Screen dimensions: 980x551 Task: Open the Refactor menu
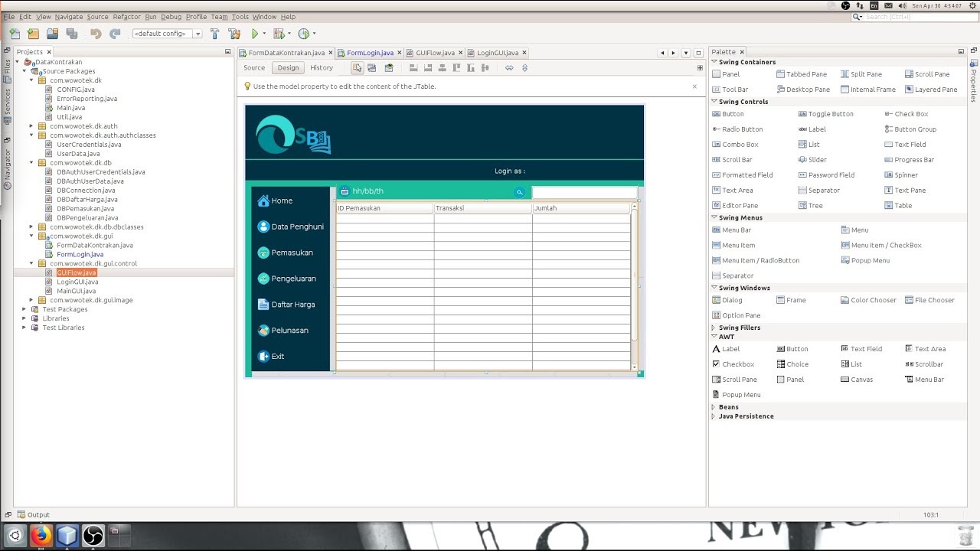point(126,17)
